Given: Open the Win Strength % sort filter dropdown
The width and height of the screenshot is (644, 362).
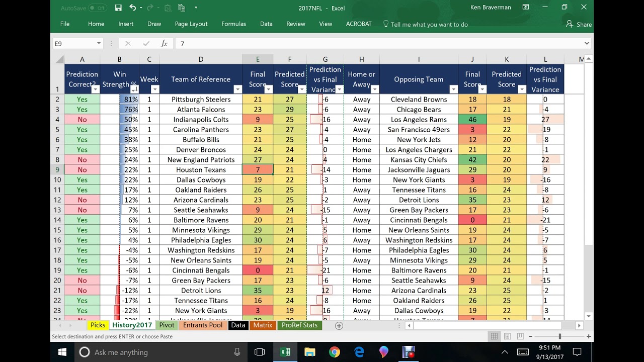Looking at the screenshot, I should tap(135, 89).
